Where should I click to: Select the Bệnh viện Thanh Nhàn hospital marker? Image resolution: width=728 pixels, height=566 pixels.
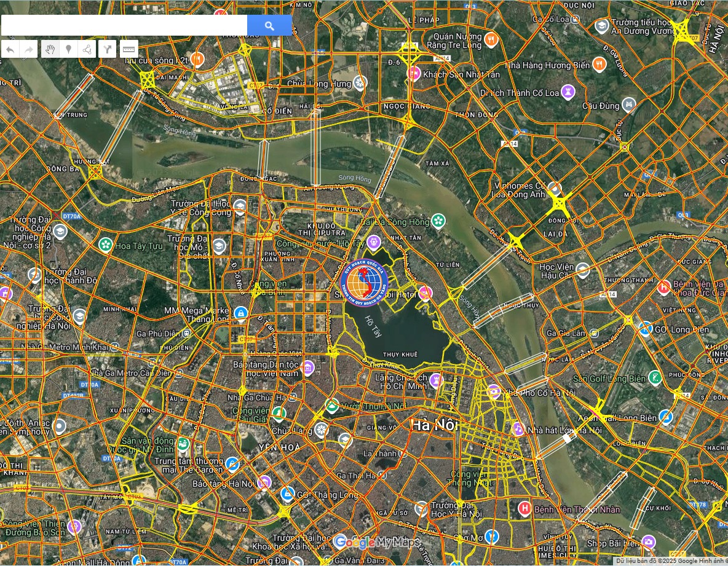(524, 509)
